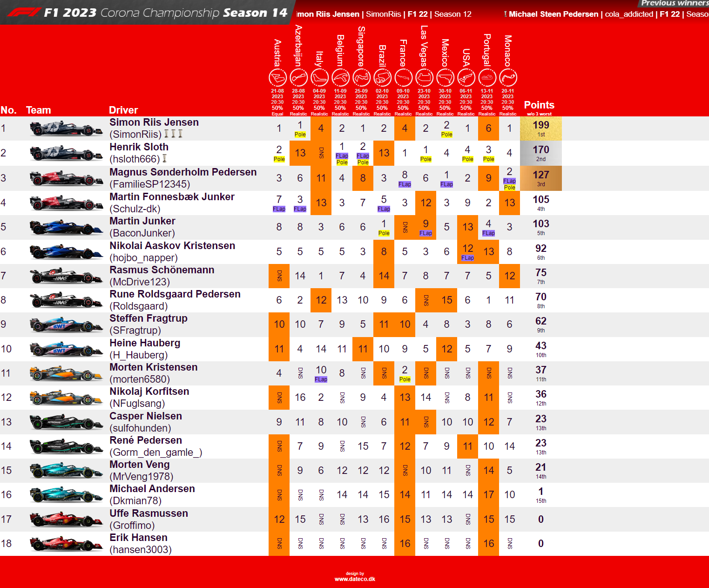Open the Las Vegas track icon

[424, 78]
